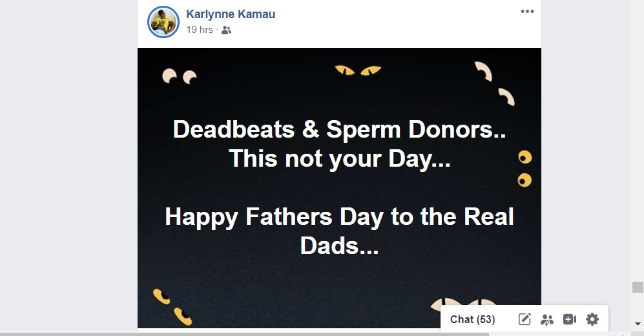Screen dimensions: 644x336
Task: Compose a new chat message with pencil icon
Action: tap(525, 319)
